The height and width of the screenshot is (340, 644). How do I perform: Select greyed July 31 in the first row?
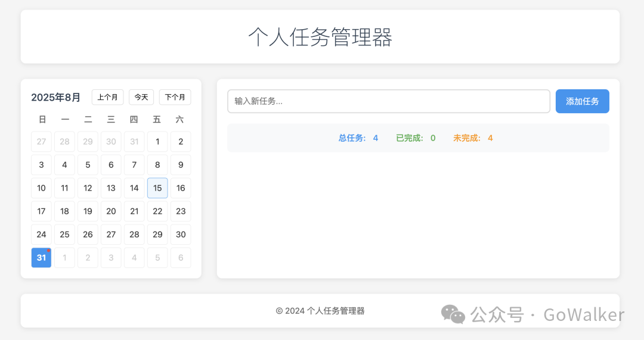click(134, 142)
